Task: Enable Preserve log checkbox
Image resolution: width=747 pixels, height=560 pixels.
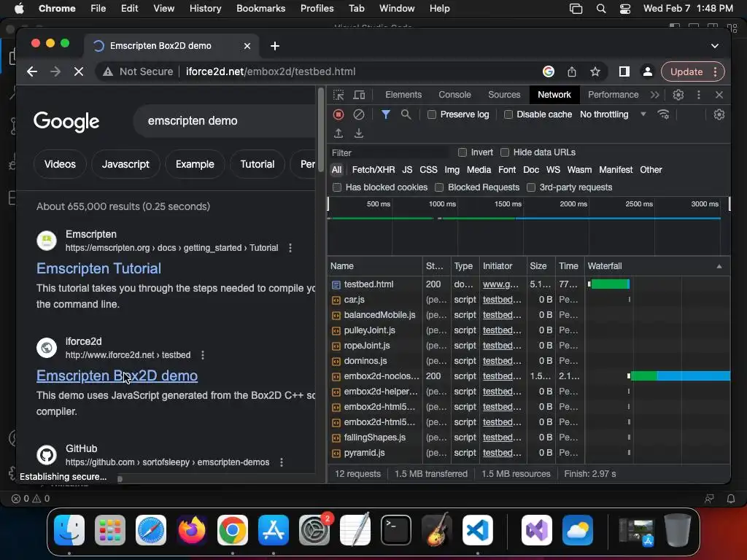Action: (432, 114)
